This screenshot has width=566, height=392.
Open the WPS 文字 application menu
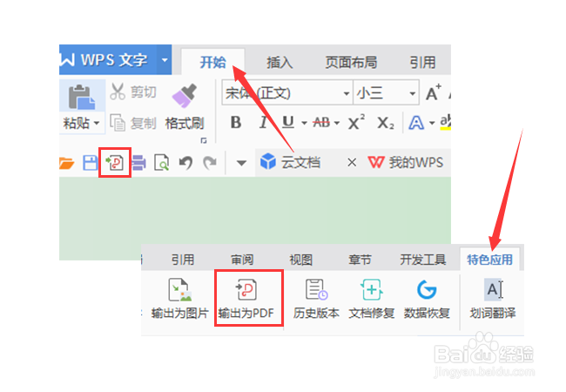[108, 59]
